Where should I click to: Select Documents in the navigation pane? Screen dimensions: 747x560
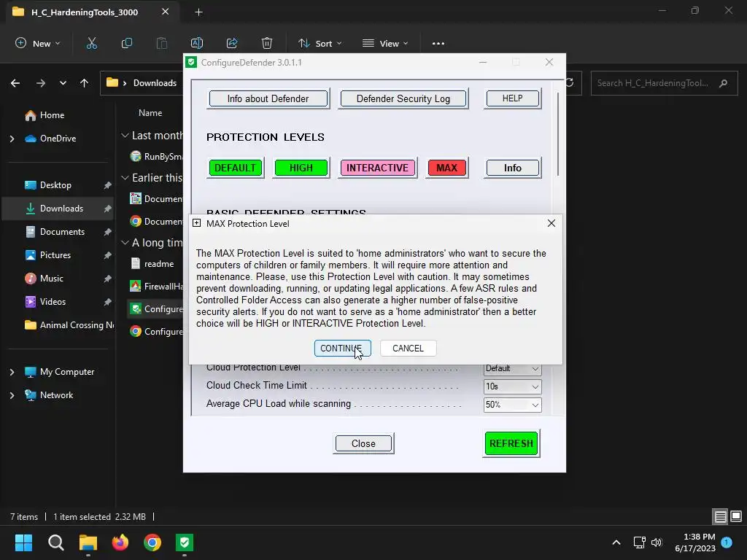(58, 232)
